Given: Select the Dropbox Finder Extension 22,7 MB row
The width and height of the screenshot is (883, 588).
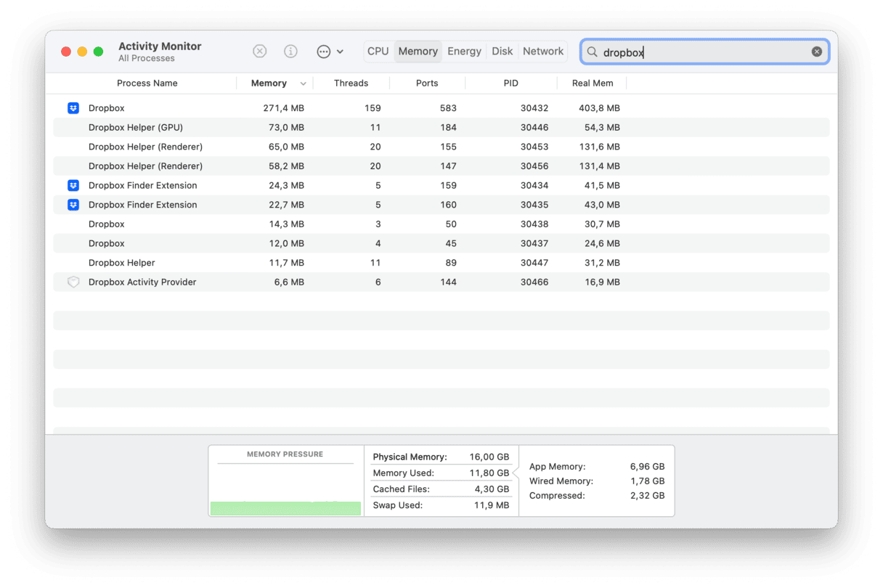Looking at the screenshot, I should click(x=441, y=205).
